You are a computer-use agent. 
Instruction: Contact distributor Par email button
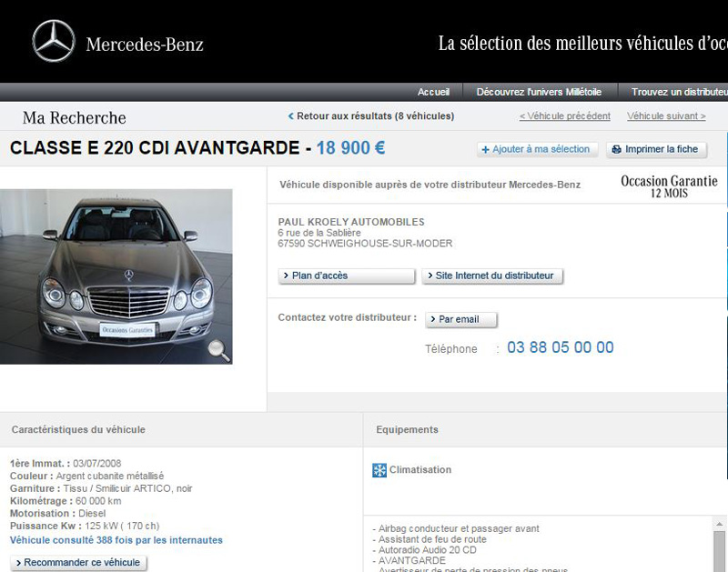point(461,319)
